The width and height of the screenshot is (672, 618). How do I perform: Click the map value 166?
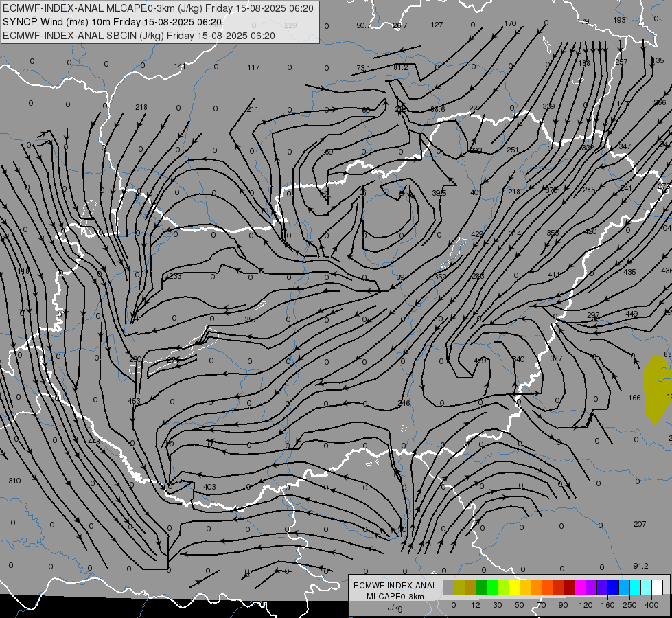point(635,398)
